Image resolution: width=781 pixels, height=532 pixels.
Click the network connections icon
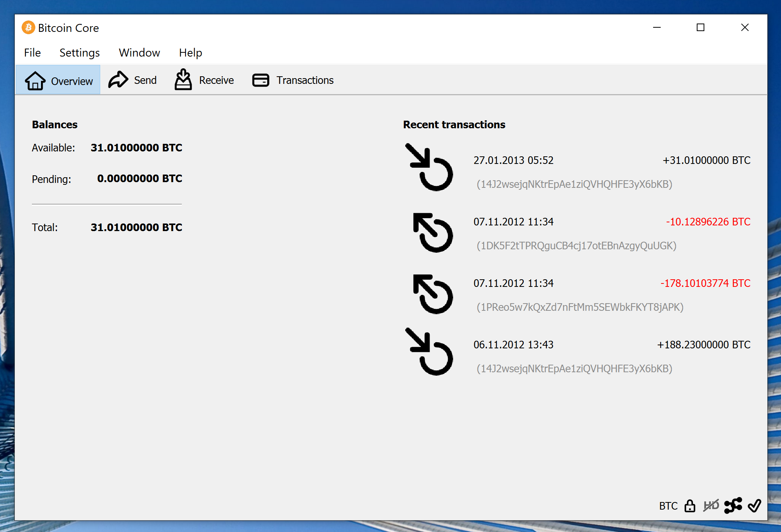point(733,505)
